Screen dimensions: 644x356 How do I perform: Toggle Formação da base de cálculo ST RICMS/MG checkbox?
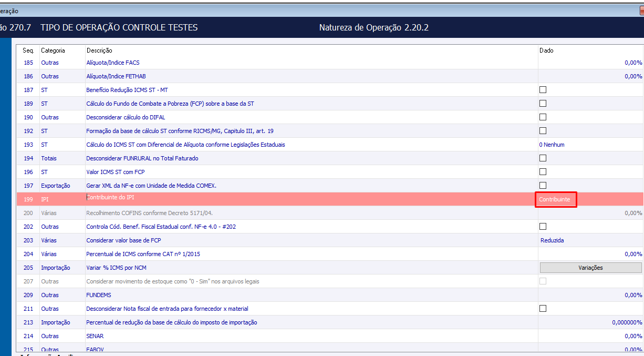(x=543, y=131)
